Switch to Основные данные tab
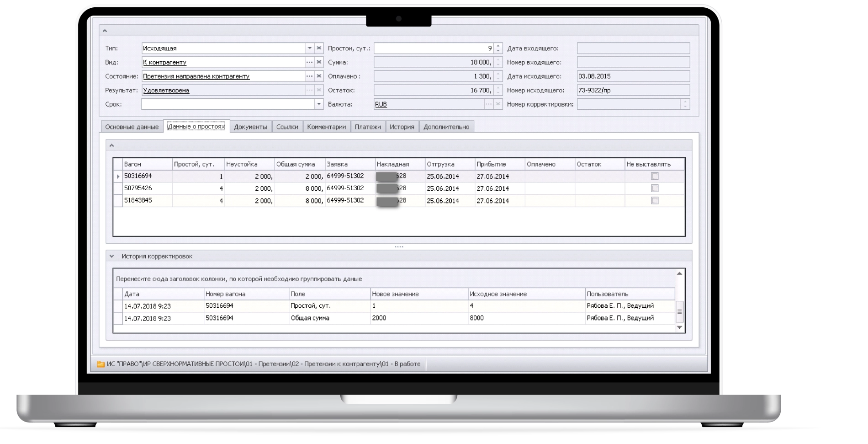 click(132, 127)
